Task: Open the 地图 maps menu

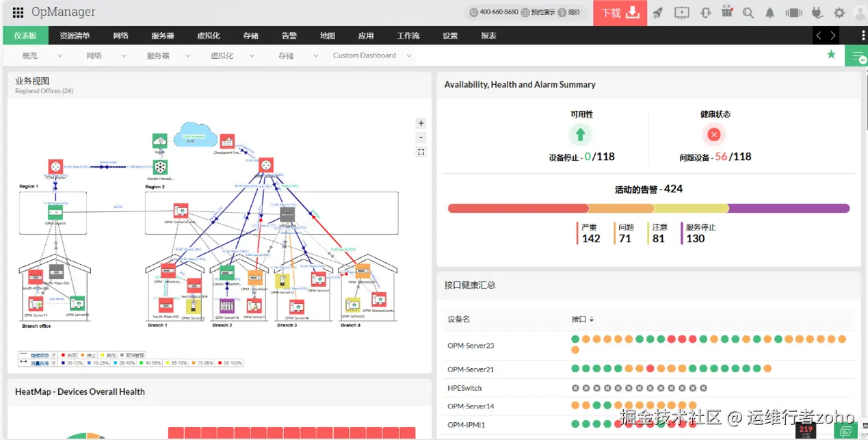Action: pos(328,36)
